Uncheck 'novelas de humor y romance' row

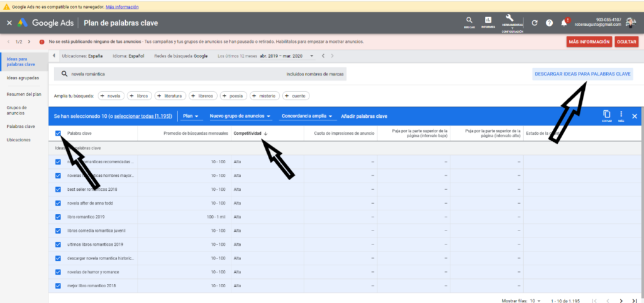pos(58,272)
